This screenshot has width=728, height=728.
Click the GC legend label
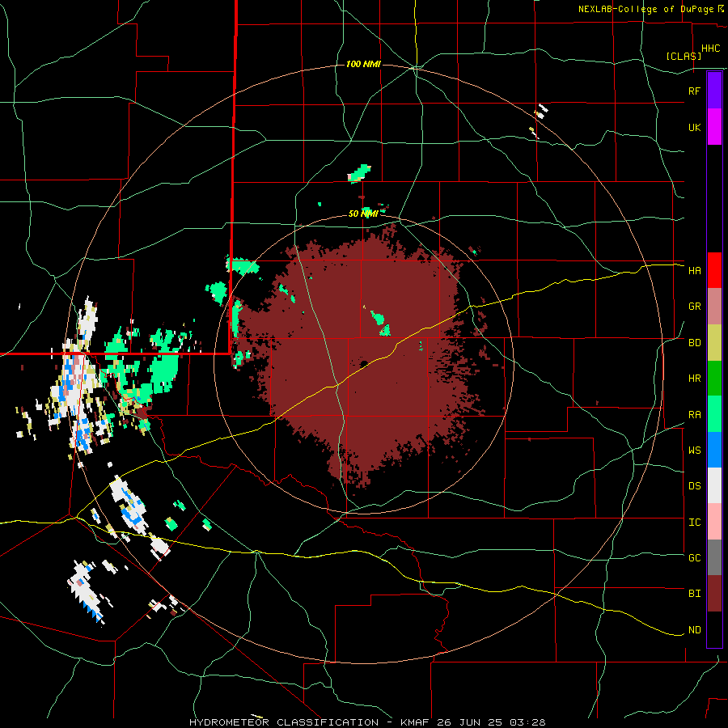[x=694, y=558]
